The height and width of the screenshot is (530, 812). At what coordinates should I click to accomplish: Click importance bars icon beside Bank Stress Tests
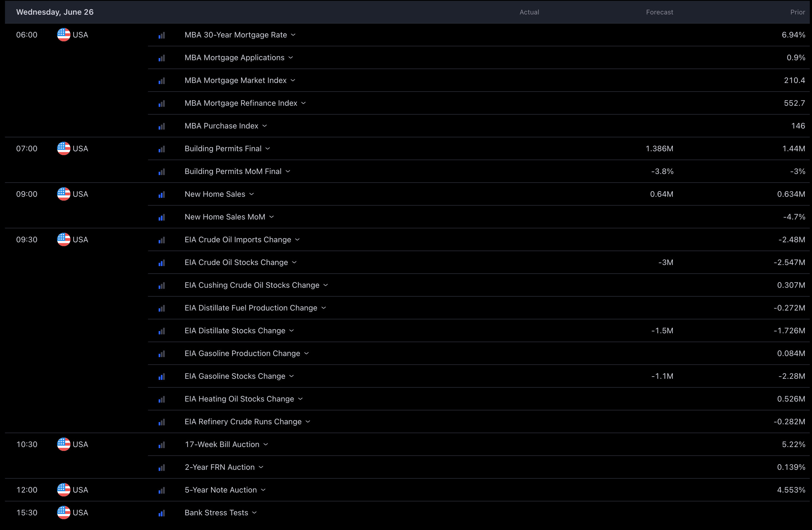[x=162, y=513]
